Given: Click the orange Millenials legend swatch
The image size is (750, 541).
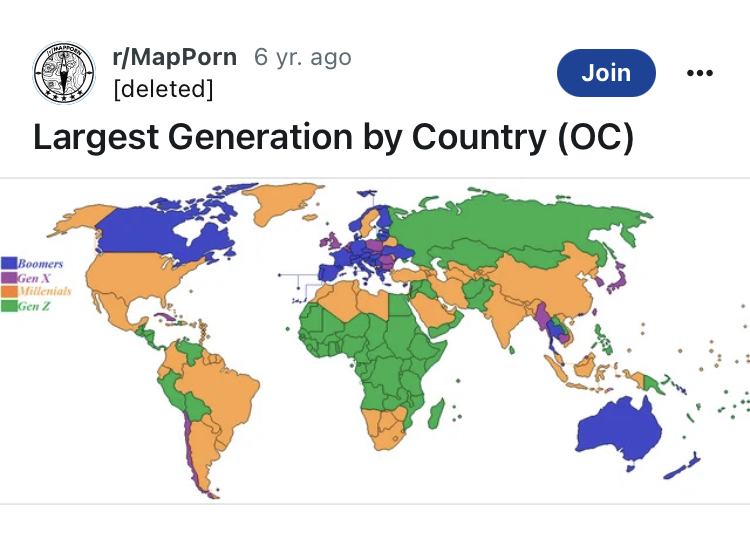Looking at the screenshot, I should 9,291.
